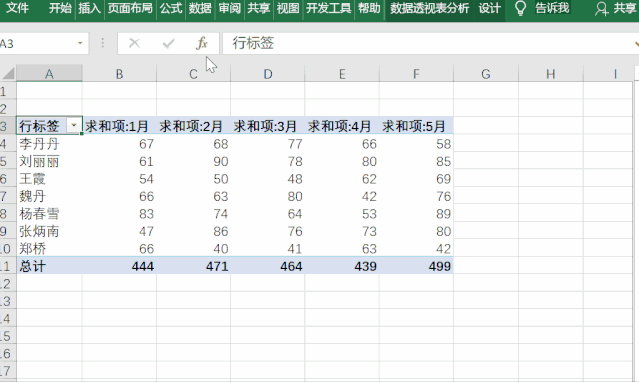Viewport: 639px width, 382px height.
Task: Click the total 444 cell
Action: [119, 266]
